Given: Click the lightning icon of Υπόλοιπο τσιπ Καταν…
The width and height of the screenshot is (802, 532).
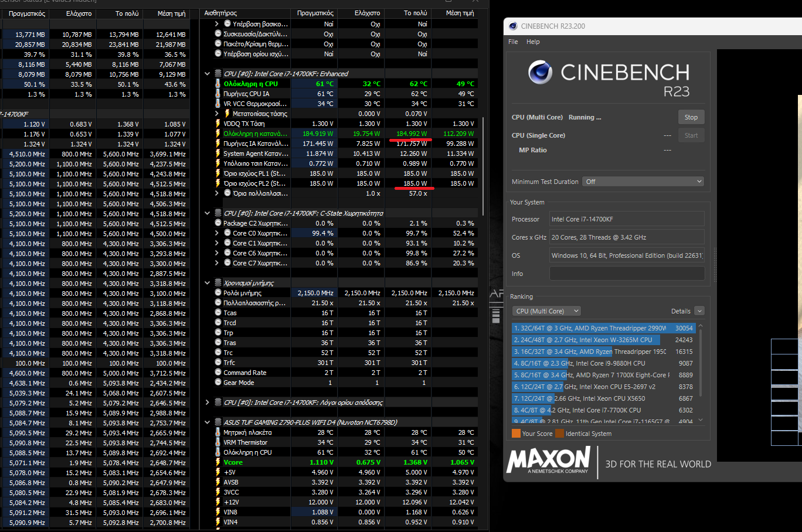Looking at the screenshot, I should pyautogui.click(x=218, y=163).
